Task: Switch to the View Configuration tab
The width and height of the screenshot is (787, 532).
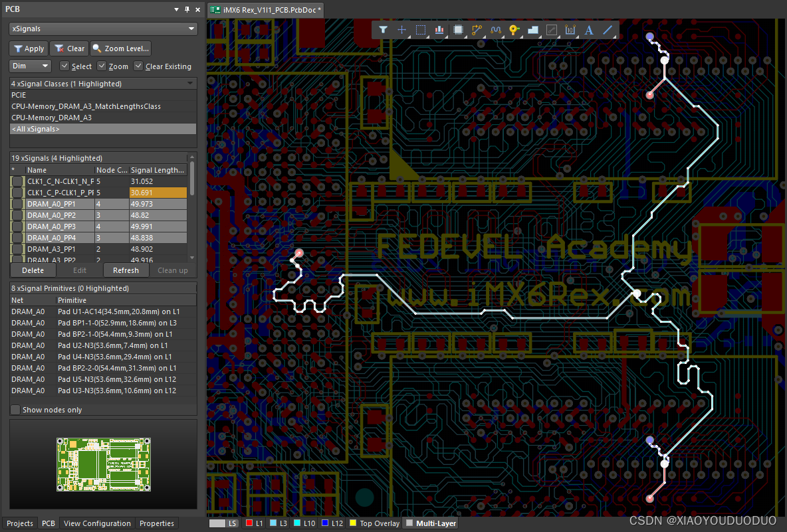Action: (x=97, y=523)
